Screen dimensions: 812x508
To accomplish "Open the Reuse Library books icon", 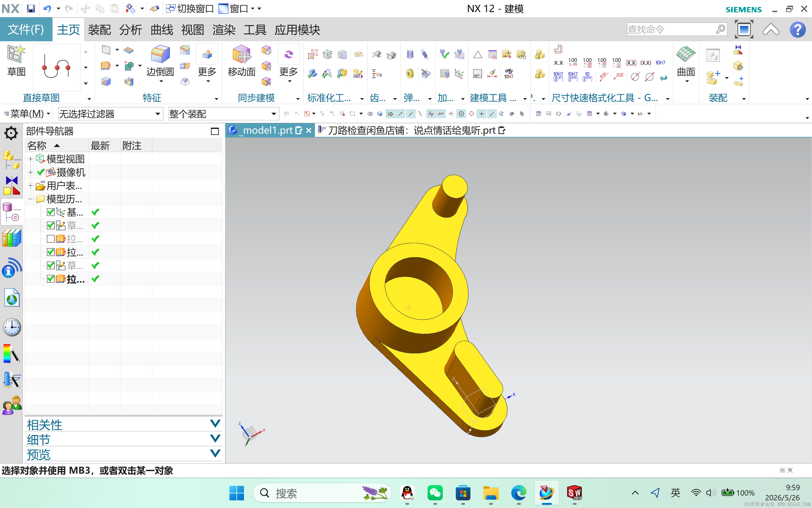I will (11, 238).
